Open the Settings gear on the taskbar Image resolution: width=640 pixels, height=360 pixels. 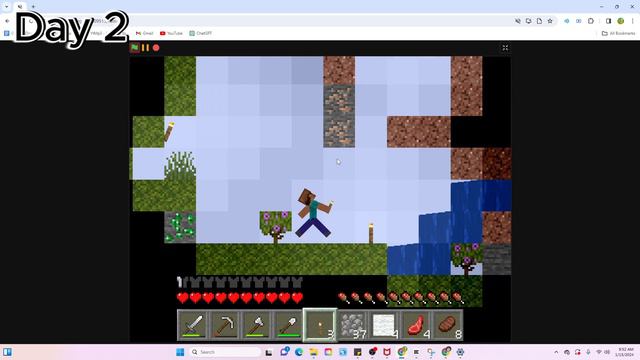pyautogui.click(x=460, y=352)
